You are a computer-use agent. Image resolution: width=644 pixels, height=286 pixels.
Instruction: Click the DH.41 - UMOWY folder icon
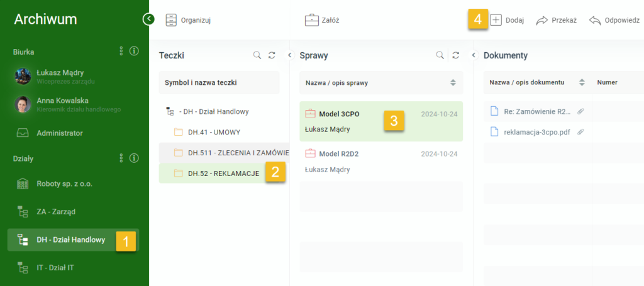point(178,132)
